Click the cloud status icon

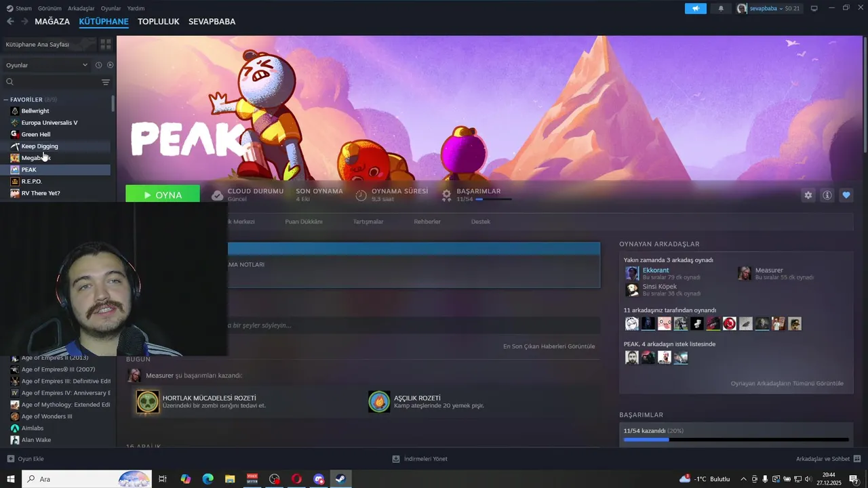[x=217, y=195]
